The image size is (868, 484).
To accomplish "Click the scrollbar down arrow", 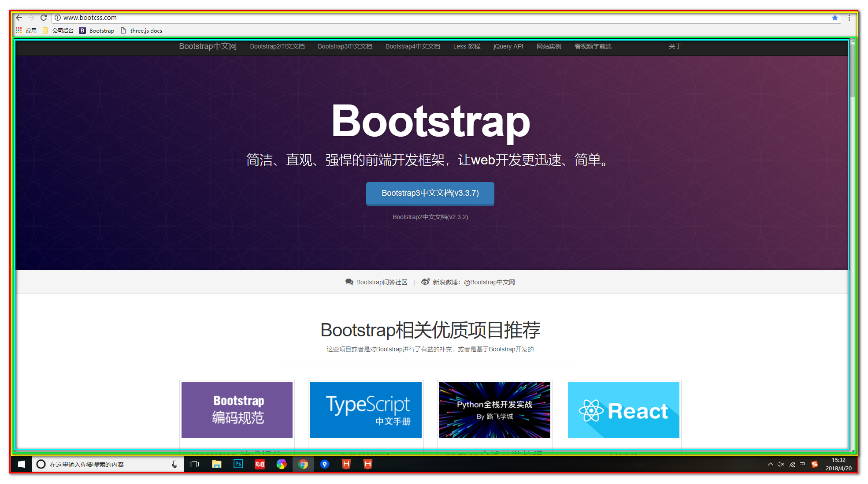I will coord(853,451).
